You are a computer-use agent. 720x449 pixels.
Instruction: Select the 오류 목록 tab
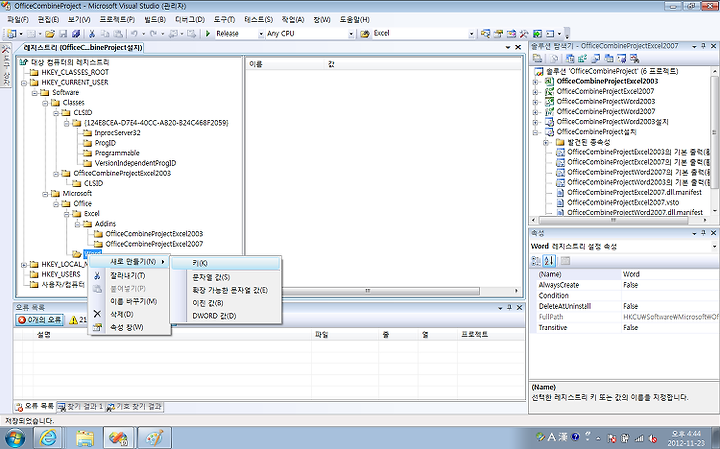[35, 407]
